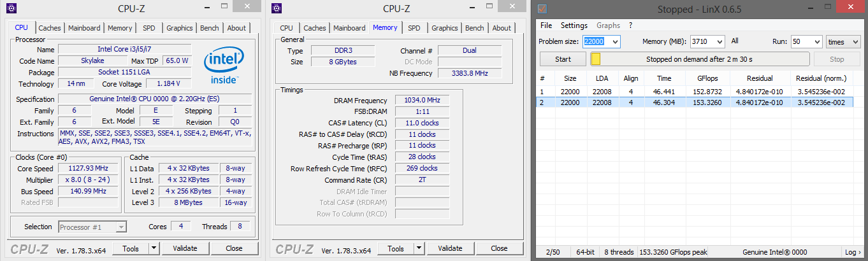Screen dimensions: 868x261
Task: Open About tab in second CPU-Z window
Action: pos(502,28)
